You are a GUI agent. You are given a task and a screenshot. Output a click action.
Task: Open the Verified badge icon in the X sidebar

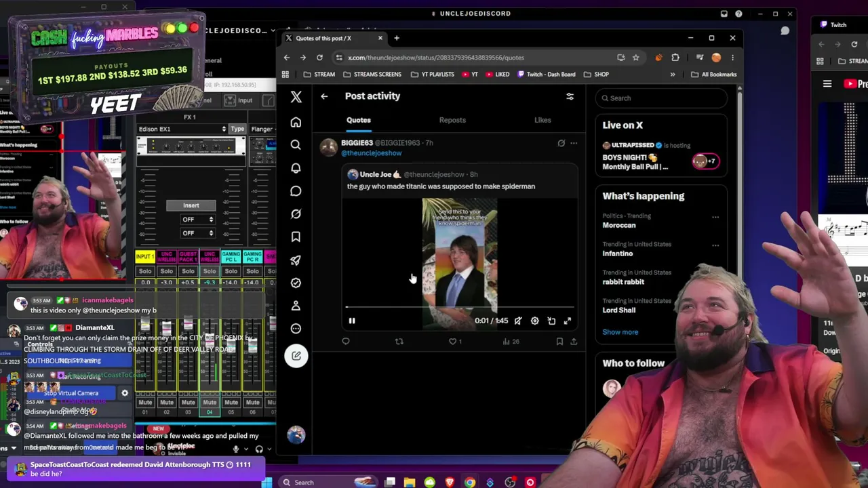pos(296,283)
